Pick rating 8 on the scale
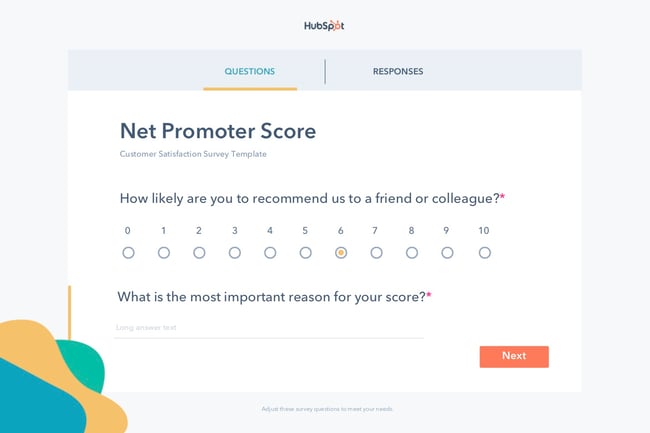This screenshot has height=433, width=650. tap(411, 253)
